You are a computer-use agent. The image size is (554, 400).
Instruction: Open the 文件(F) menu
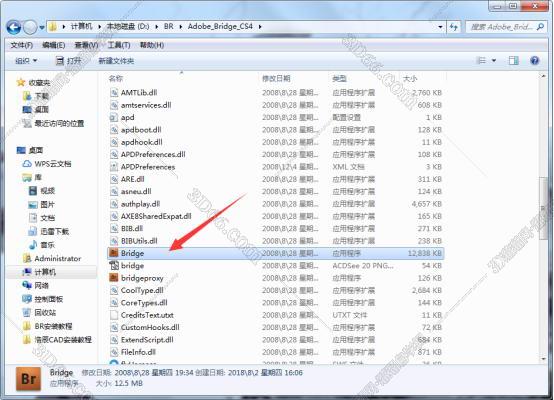22,45
